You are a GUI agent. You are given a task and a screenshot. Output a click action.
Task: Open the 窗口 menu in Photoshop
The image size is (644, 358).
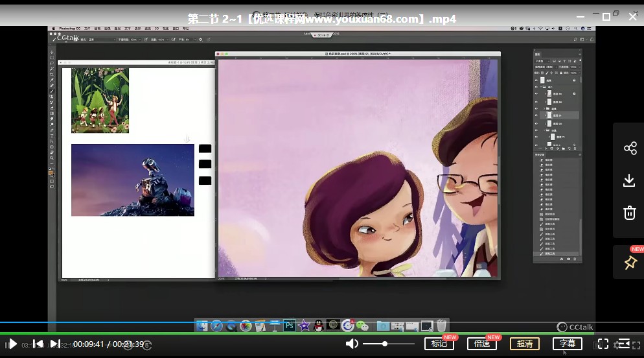tap(176, 29)
